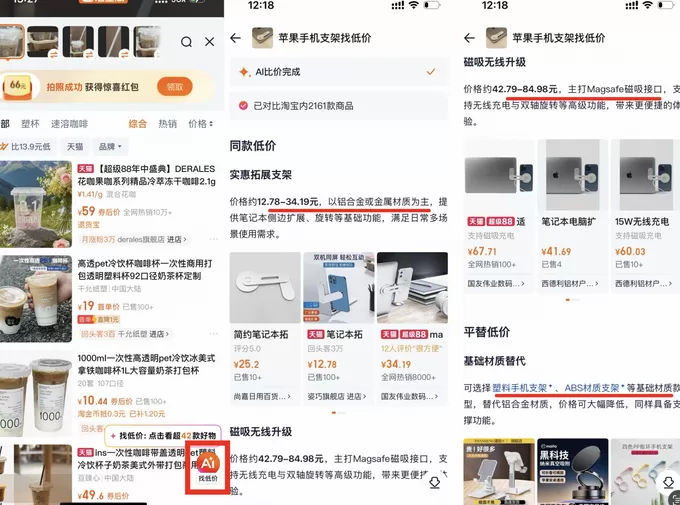Tap 找低价 tooltip with 42款好物
The image size is (680, 505).
click(163, 436)
